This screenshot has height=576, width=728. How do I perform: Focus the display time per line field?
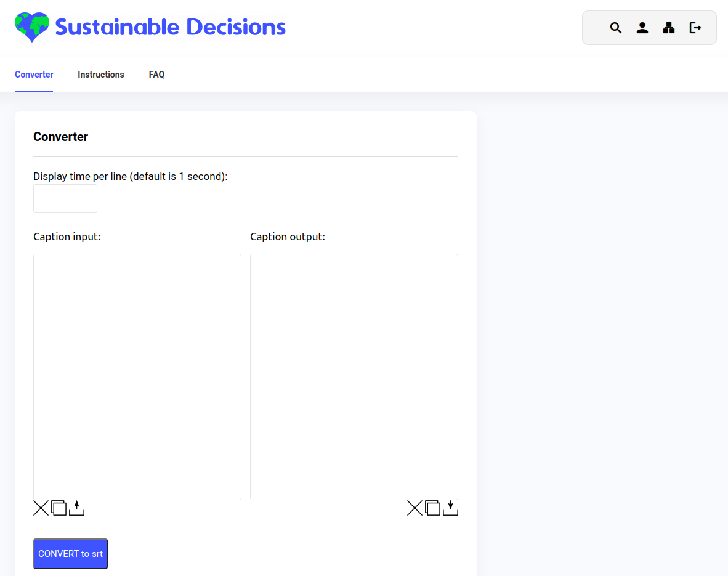(65, 198)
